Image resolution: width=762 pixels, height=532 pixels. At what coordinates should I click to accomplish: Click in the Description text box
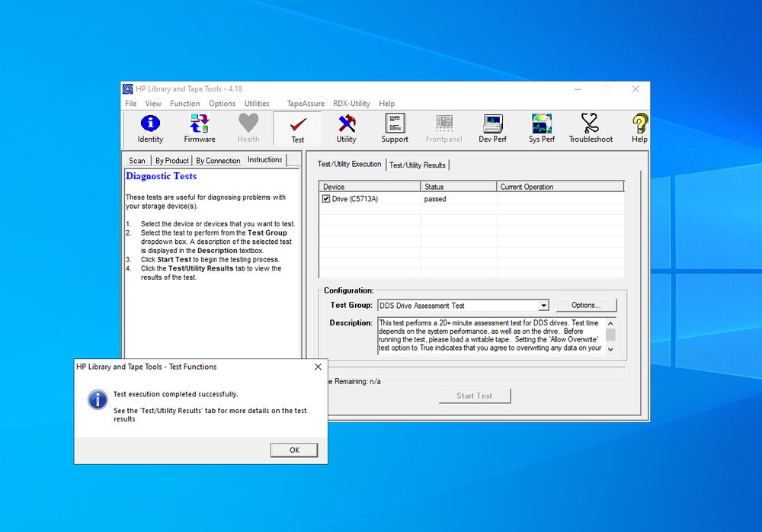point(491,335)
